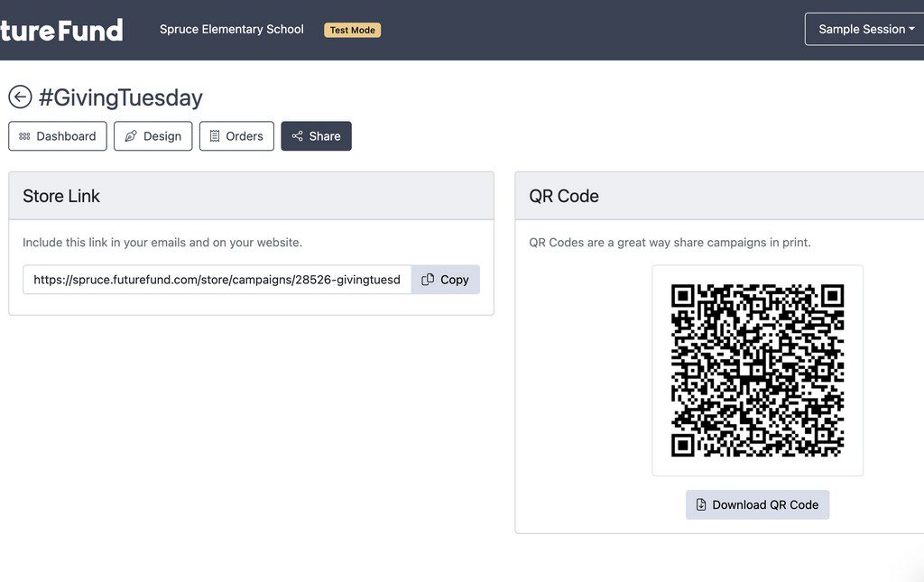
Task: Switch to the Design tab
Action: click(x=153, y=136)
